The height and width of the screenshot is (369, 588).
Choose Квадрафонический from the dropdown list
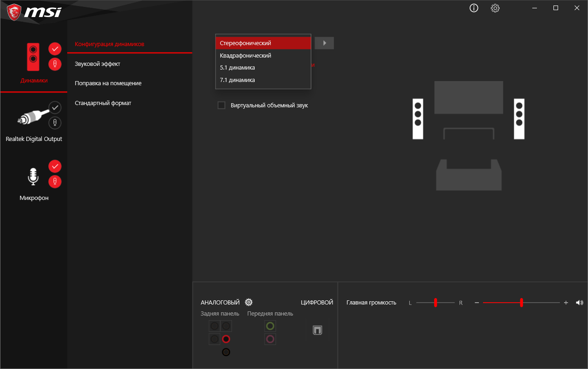click(x=263, y=55)
